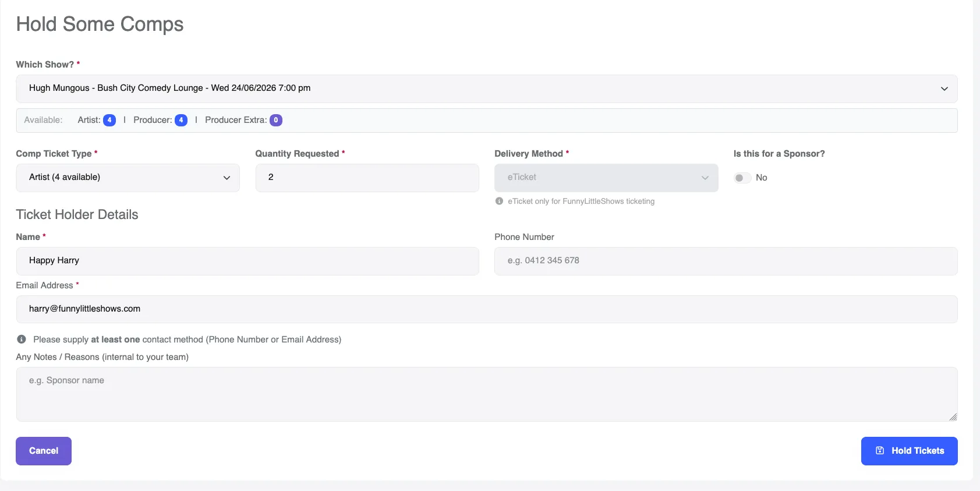Screen dimensions: 980x491
Task: Click the Notes / Reasons text area
Action: click(486, 394)
